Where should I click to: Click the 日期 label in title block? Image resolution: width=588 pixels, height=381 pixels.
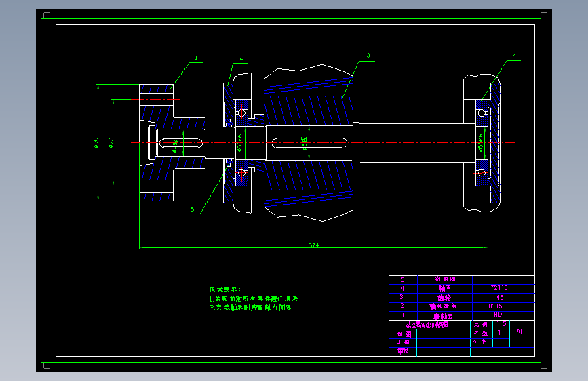click(403, 342)
